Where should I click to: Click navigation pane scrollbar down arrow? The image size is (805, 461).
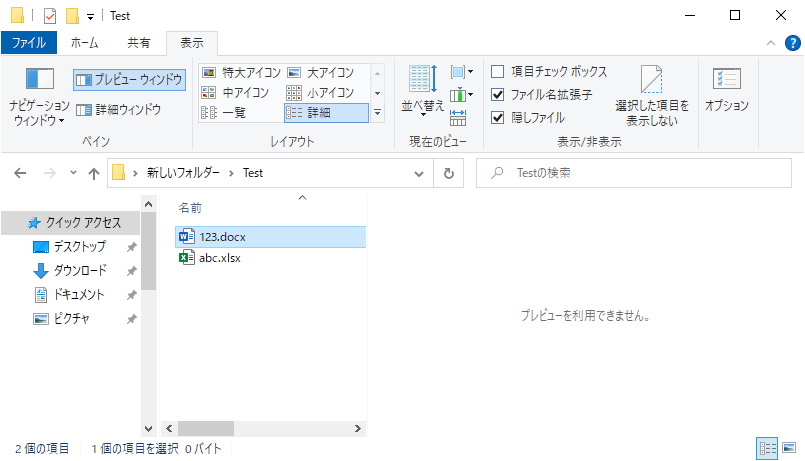point(148,429)
